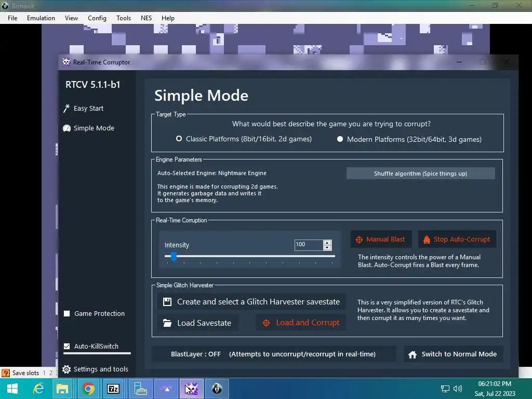Viewport: 532px width, 399px height.
Task: Open Bizhawk Emulation menu
Action: (41, 18)
